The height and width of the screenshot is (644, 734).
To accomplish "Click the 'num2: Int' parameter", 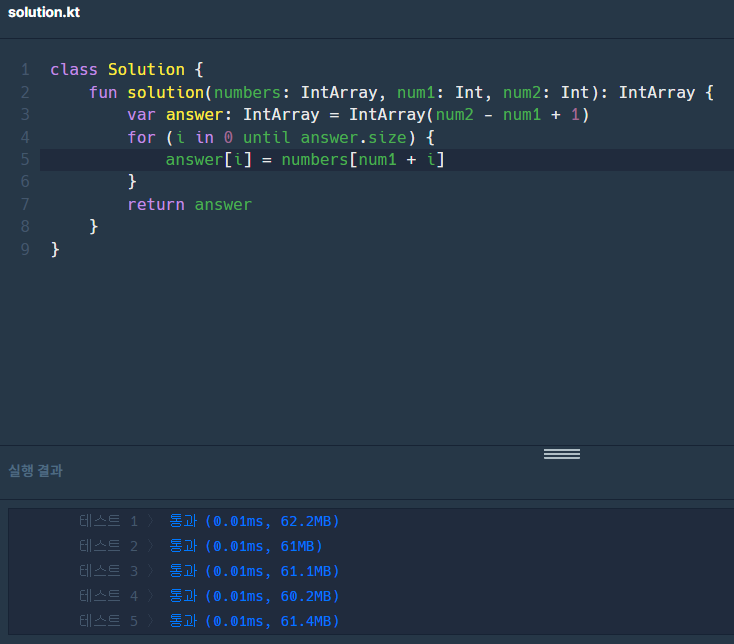I will [547, 93].
